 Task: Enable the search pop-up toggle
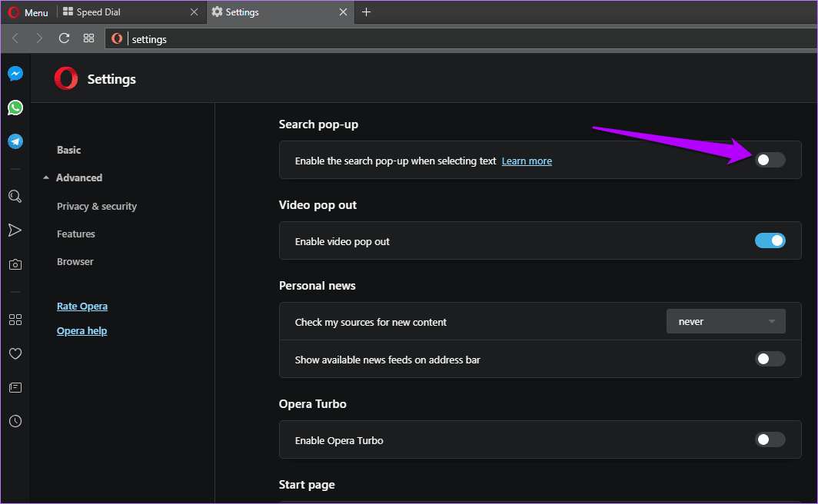(x=770, y=160)
